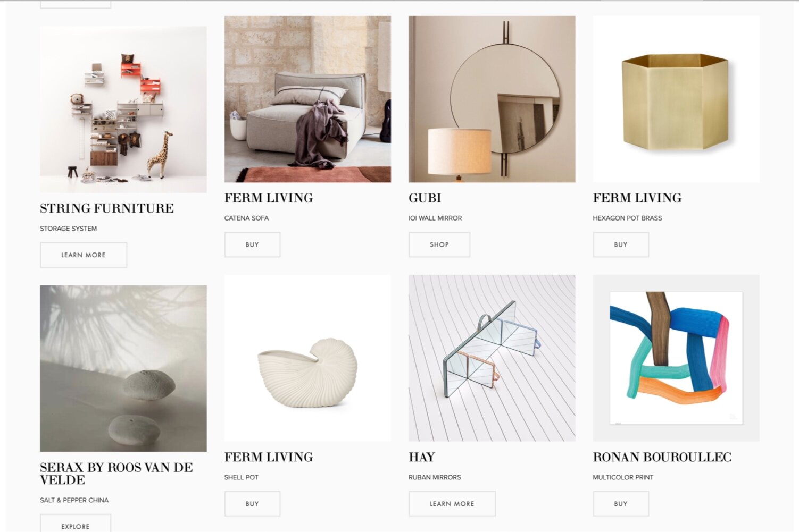Click Serax by Roos Van De Velde title
The image size is (799, 532).
(x=116, y=474)
